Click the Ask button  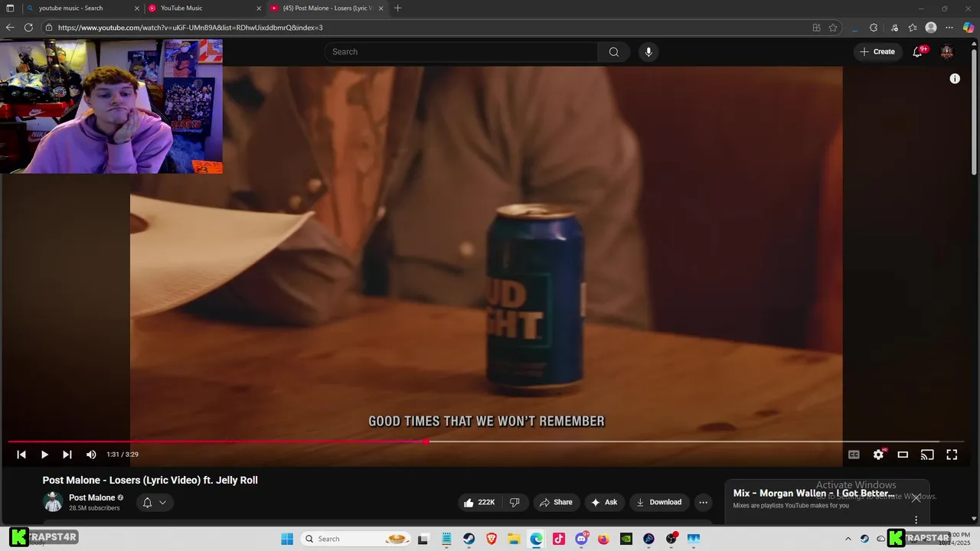[604, 502]
